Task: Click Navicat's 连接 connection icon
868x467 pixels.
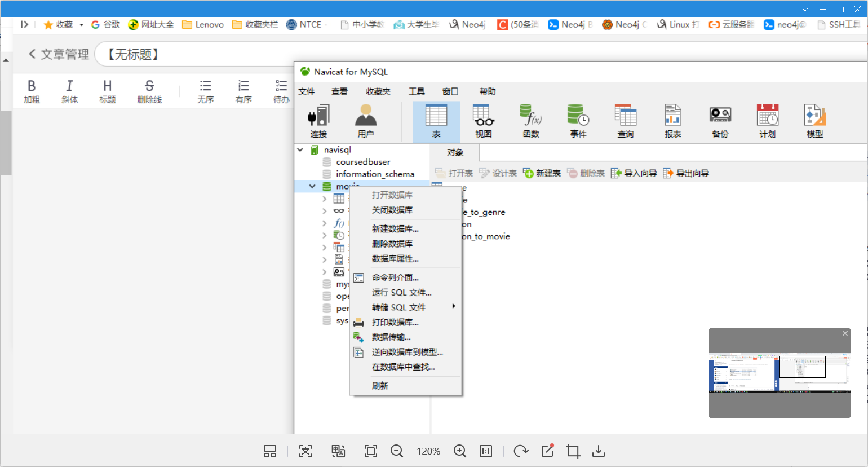Action: click(318, 121)
